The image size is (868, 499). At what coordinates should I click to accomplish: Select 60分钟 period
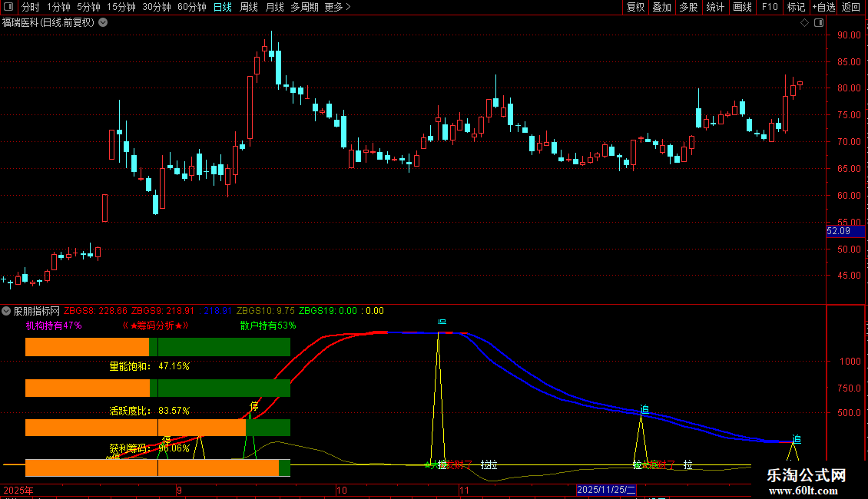(x=191, y=7)
